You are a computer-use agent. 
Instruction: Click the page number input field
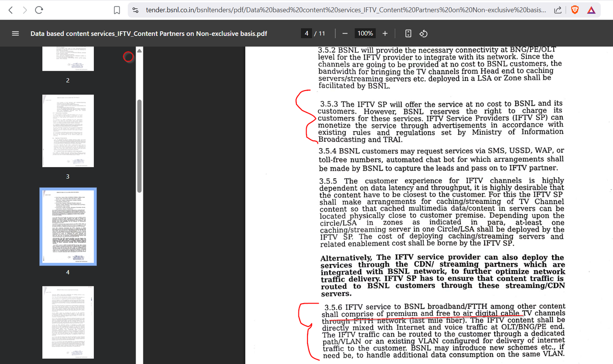point(306,34)
